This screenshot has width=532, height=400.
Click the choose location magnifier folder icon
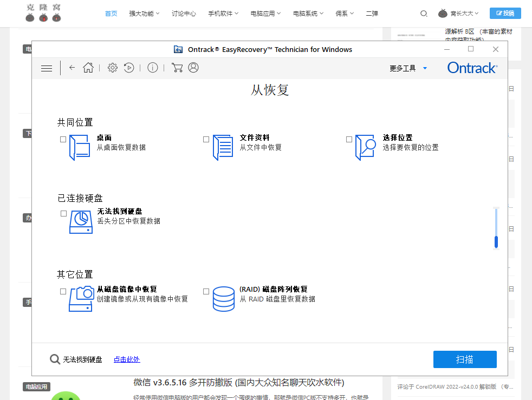pyautogui.click(x=366, y=147)
